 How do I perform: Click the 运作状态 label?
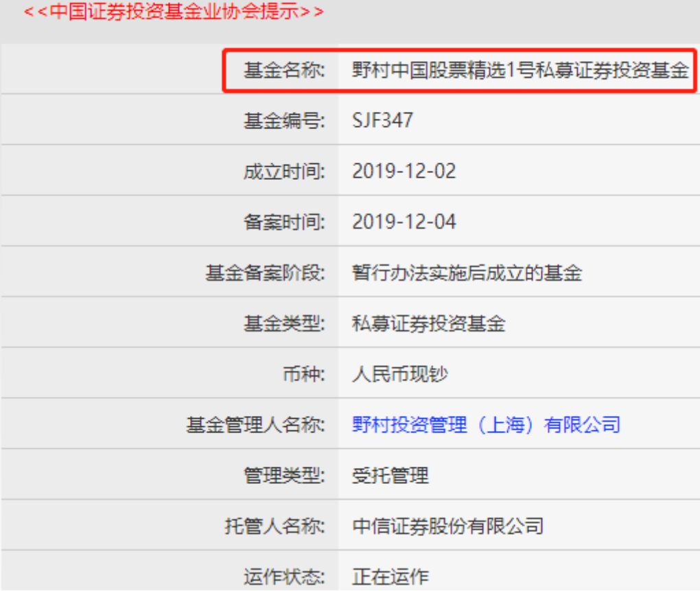[284, 577]
